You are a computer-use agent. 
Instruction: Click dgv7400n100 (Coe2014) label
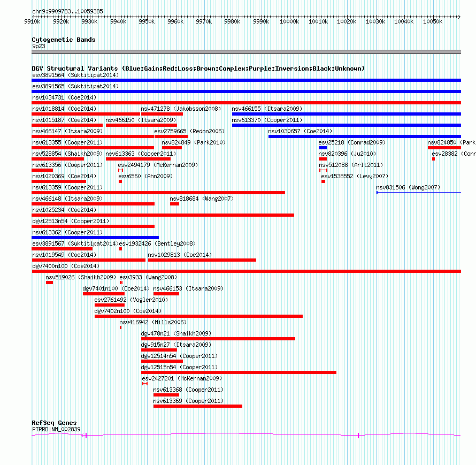click(x=66, y=266)
